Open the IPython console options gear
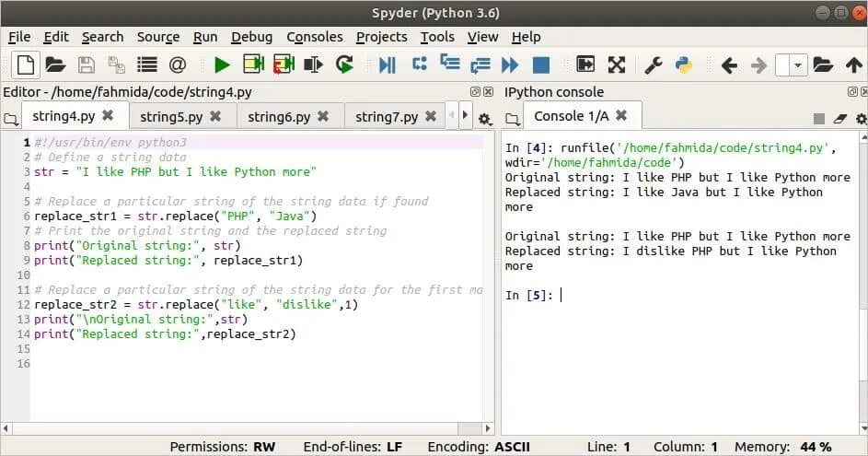 click(862, 119)
